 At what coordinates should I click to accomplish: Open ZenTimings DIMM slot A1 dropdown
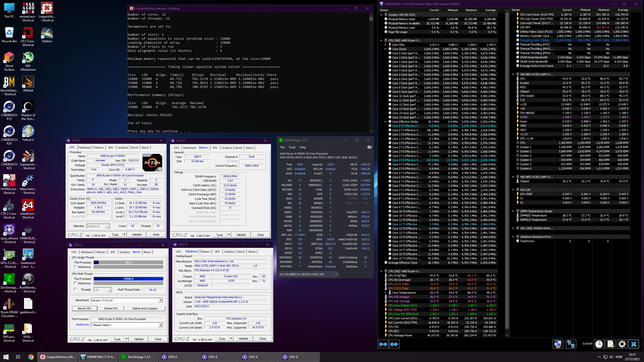point(308,274)
